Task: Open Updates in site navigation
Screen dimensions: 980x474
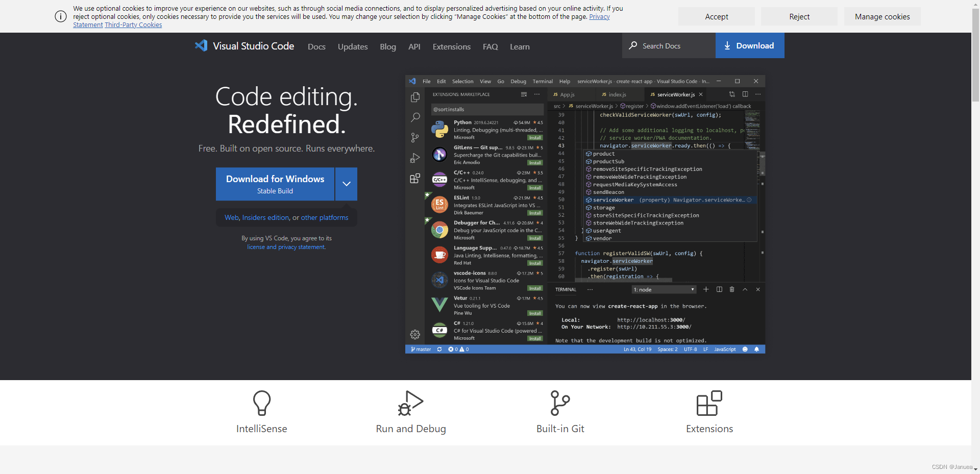Action: [353, 46]
